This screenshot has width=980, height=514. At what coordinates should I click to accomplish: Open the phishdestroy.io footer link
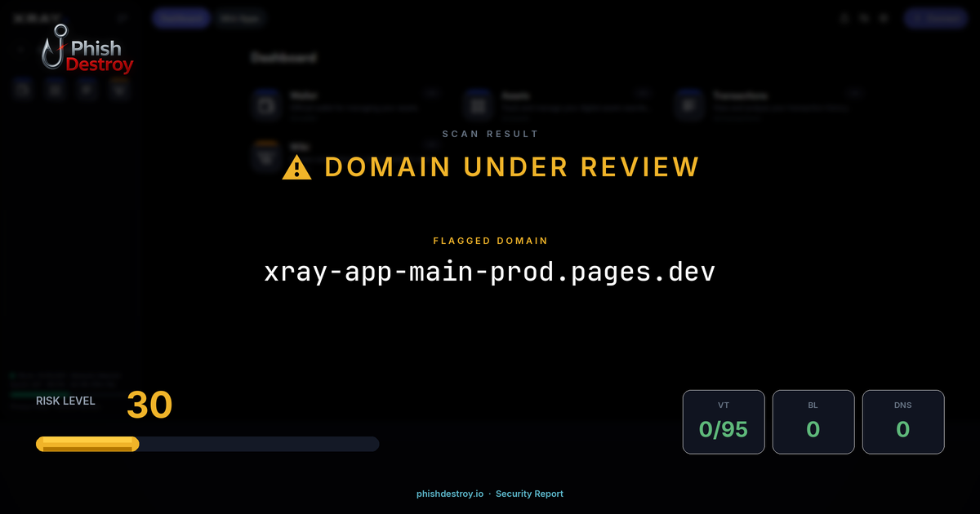449,494
